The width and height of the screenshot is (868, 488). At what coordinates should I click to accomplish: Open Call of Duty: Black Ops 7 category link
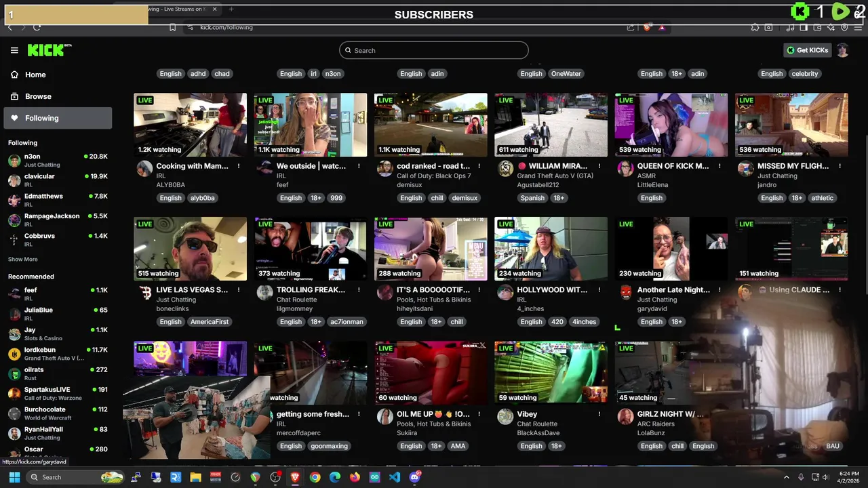pos(433,176)
